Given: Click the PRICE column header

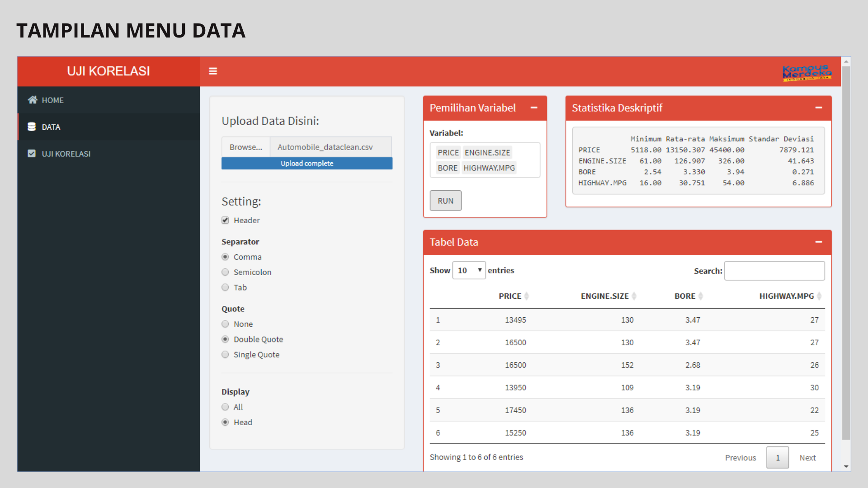Looking at the screenshot, I should tap(510, 296).
